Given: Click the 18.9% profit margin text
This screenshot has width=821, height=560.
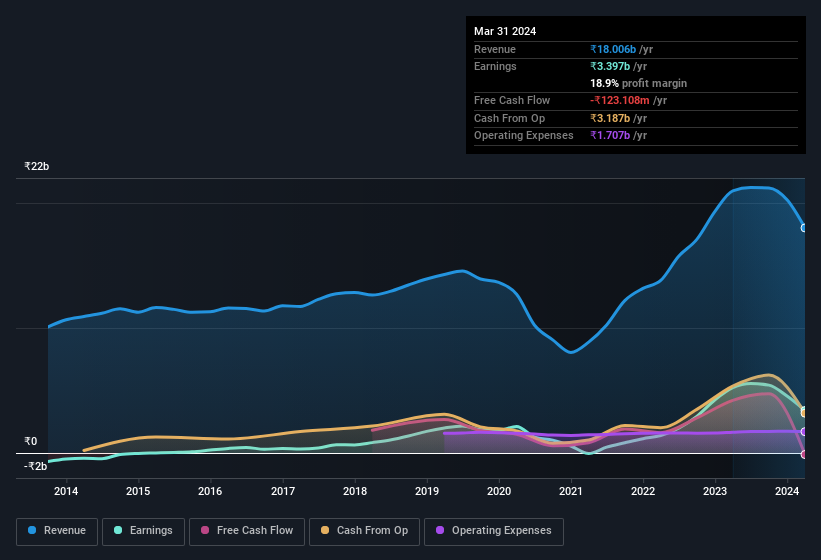Looking at the screenshot, I should tap(638, 83).
